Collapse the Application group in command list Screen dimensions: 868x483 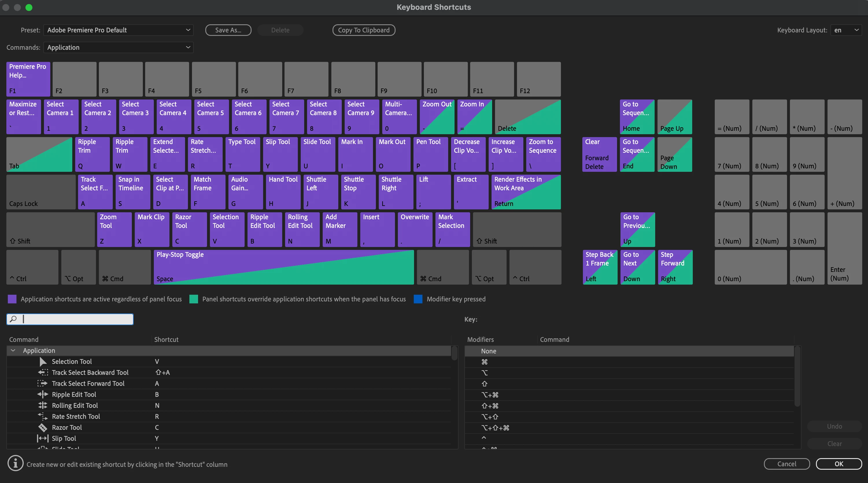tap(13, 351)
